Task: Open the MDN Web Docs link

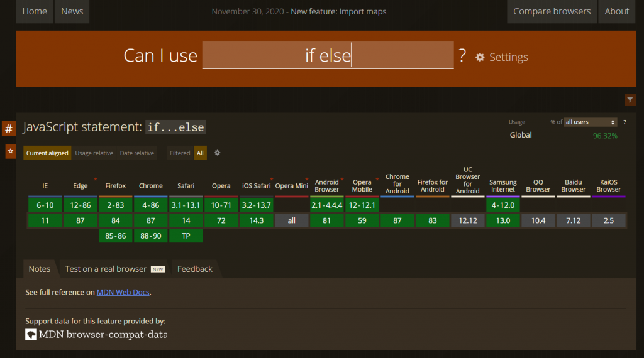Action: [124, 292]
